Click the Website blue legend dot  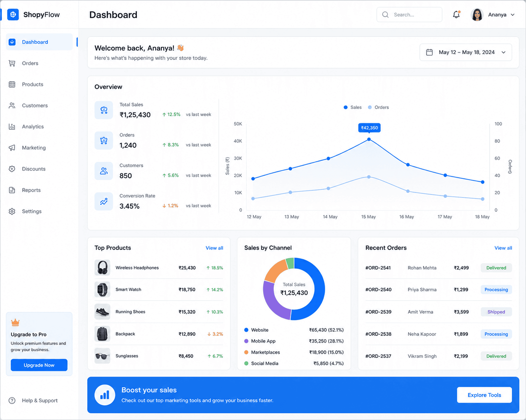[x=246, y=330]
